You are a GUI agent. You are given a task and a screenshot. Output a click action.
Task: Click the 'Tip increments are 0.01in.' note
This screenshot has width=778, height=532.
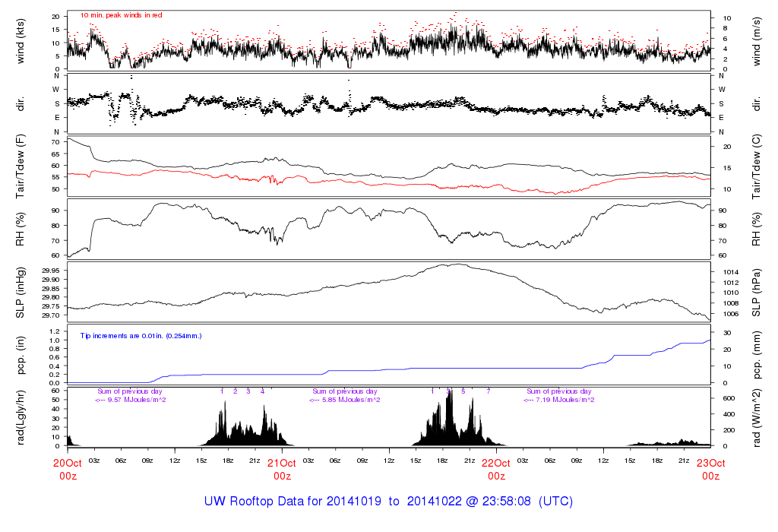coord(122,336)
